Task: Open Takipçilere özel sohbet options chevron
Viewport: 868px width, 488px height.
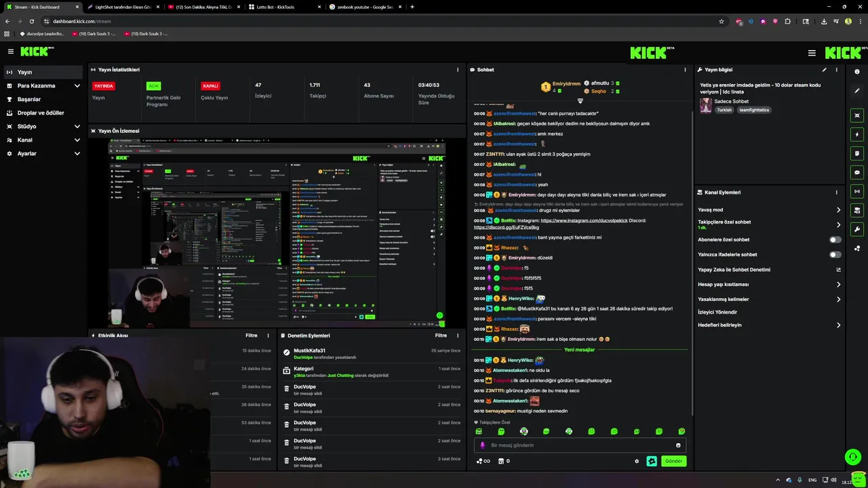Action: pyautogui.click(x=839, y=225)
